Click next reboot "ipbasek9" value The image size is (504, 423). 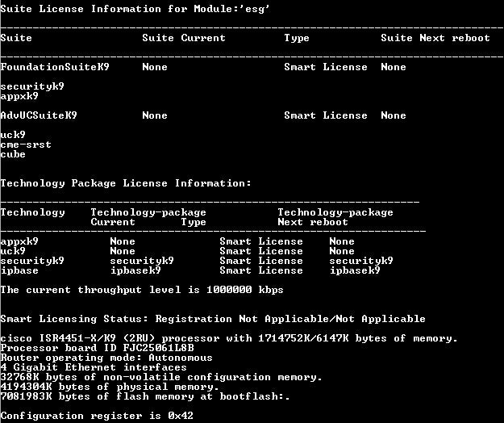[355, 270]
